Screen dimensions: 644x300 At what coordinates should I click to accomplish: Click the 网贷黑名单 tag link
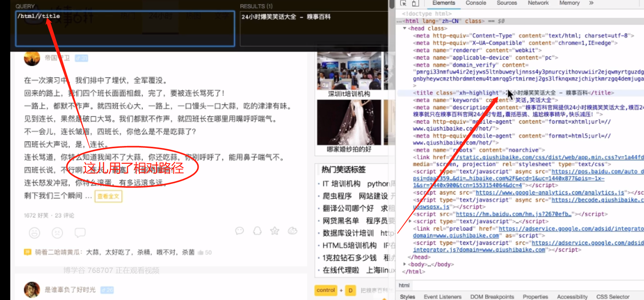pos(341,220)
